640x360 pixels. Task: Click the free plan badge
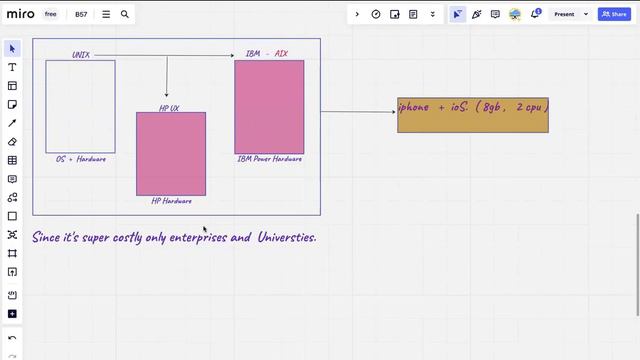(x=51, y=14)
